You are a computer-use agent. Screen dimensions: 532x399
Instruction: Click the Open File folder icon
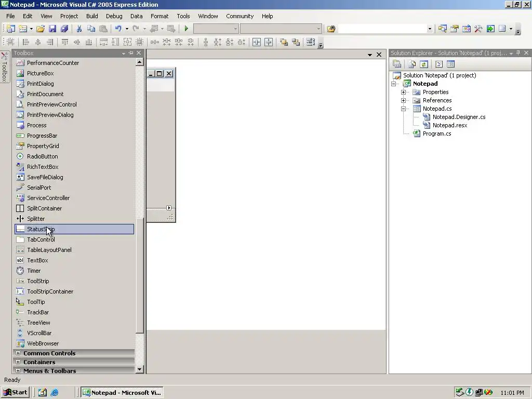click(41, 29)
